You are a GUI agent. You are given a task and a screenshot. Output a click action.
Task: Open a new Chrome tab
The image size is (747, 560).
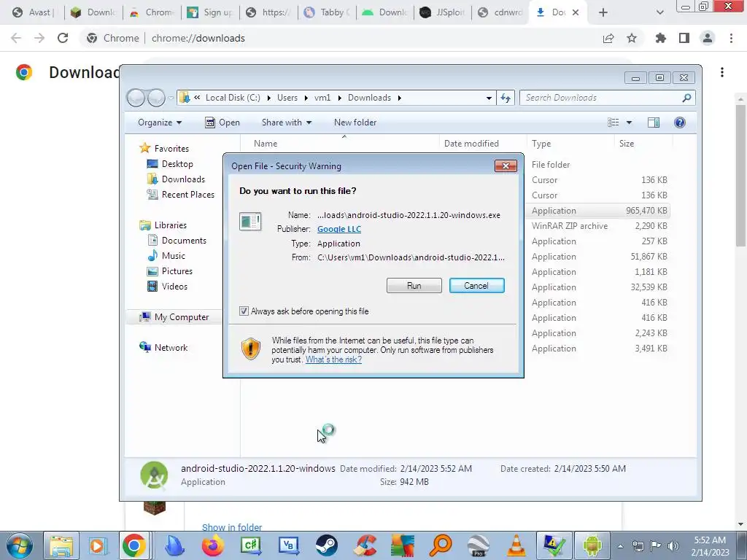603,12
